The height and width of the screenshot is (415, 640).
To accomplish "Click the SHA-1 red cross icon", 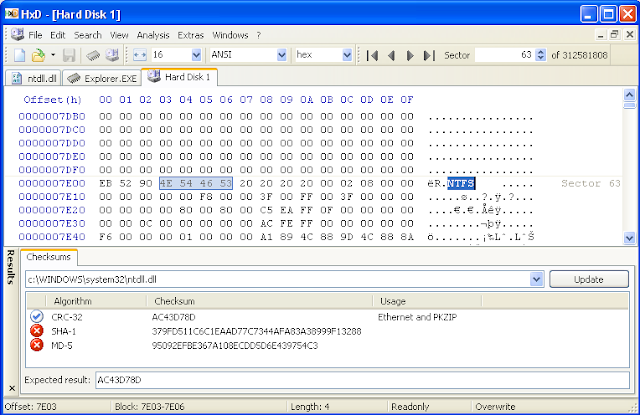I will (x=37, y=331).
